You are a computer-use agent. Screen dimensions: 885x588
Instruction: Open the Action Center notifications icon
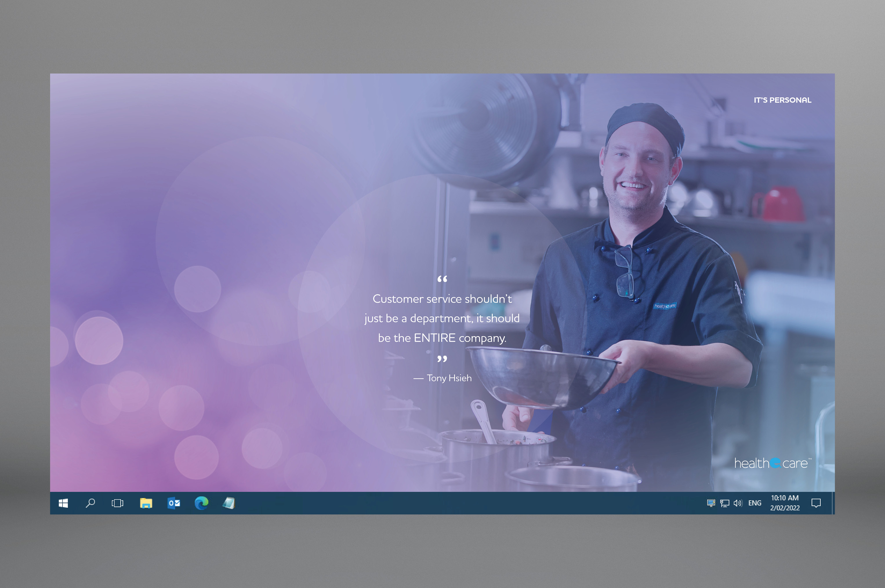point(816,503)
